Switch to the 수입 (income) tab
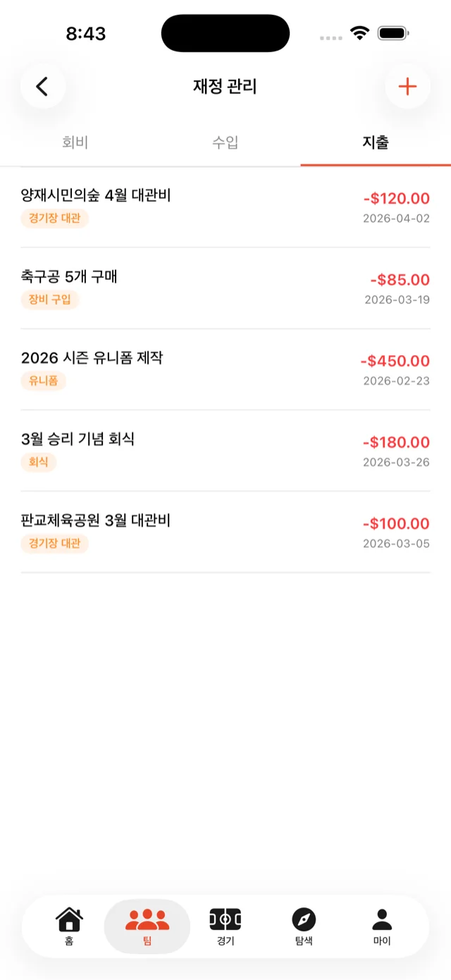 click(225, 142)
